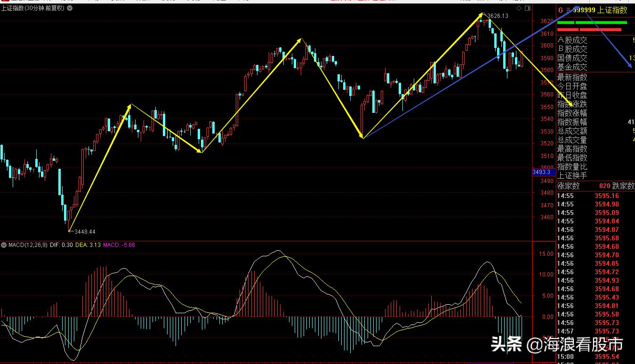
Task: Select the tick row priced 3594.60
Action: click(x=596, y=246)
